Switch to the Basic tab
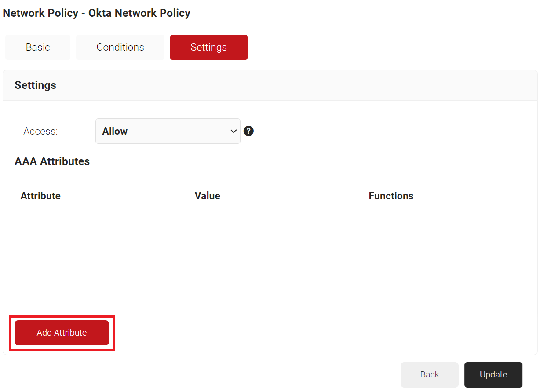Image resolution: width=540 pixels, height=392 pixels. point(38,47)
